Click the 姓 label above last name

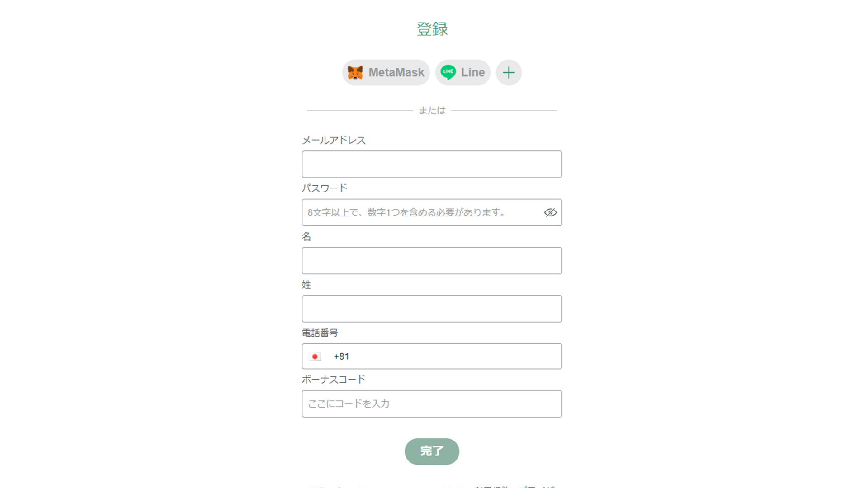coord(307,285)
